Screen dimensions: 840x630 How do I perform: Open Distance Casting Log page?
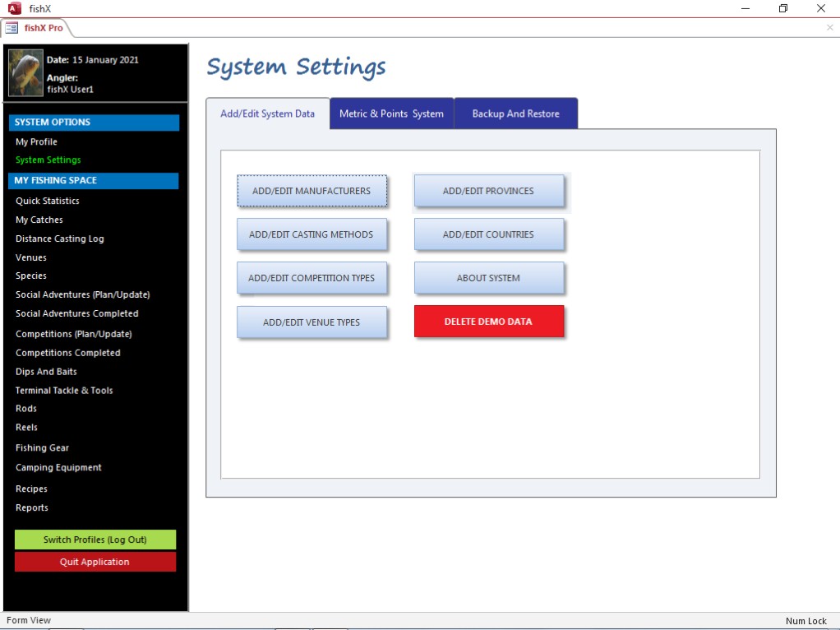[x=60, y=239]
